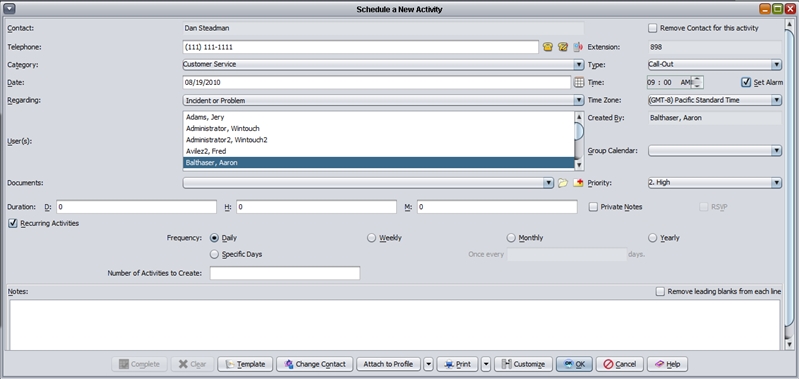799x379 pixels.
Task: Click the user list scrollbar thumb
Action: coord(578,131)
